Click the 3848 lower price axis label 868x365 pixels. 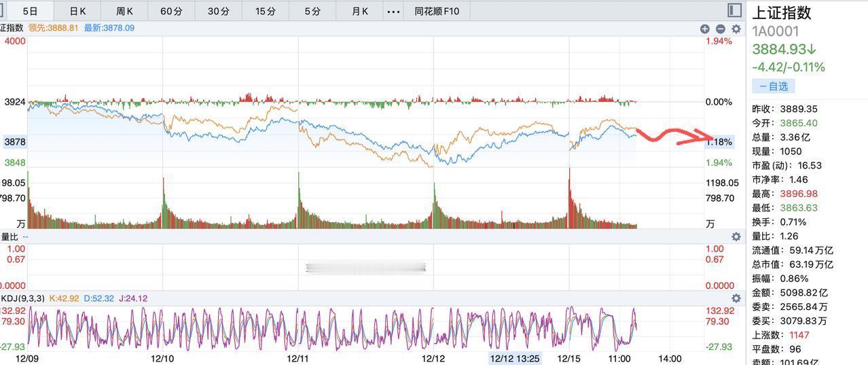(15, 163)
